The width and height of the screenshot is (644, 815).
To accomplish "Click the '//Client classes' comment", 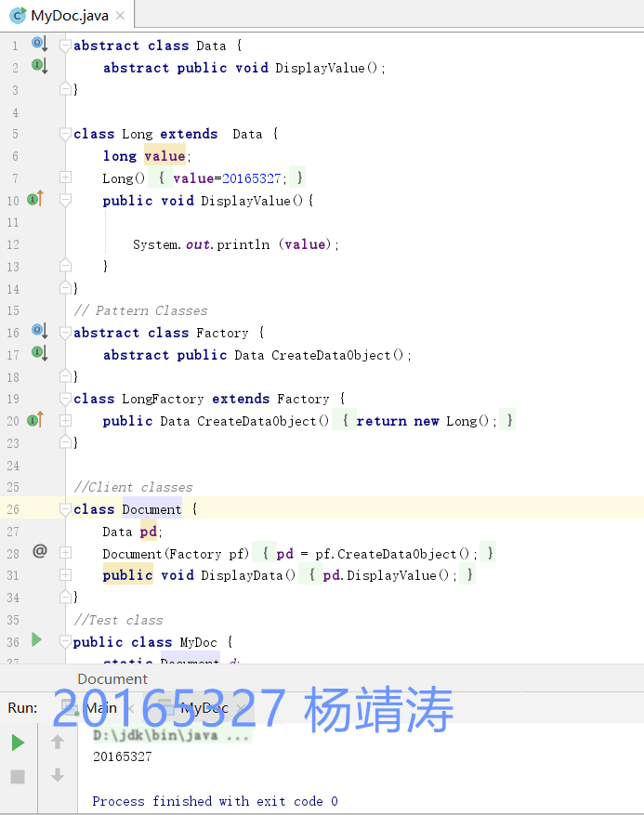I will (133, 487).
